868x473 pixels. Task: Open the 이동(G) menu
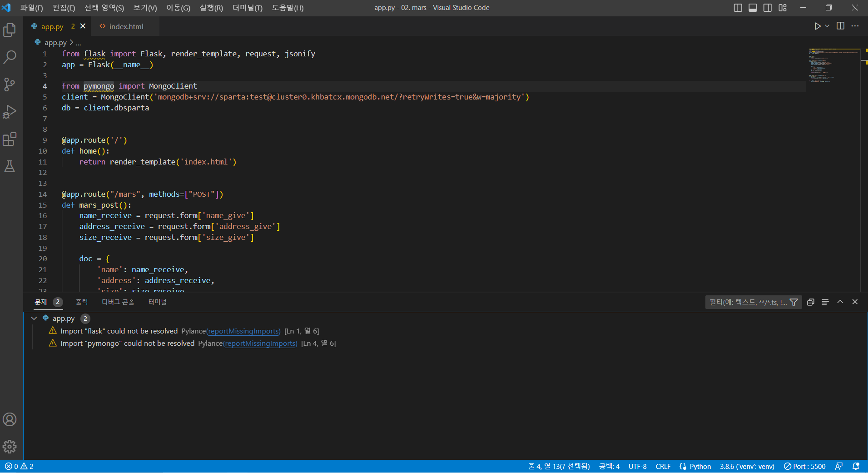(178, 8)
